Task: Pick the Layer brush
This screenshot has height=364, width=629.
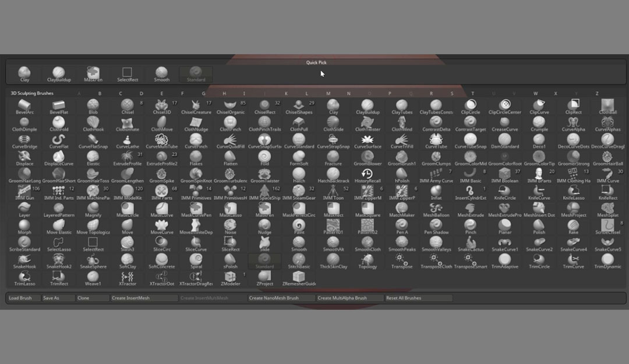Action: [24, 210]
